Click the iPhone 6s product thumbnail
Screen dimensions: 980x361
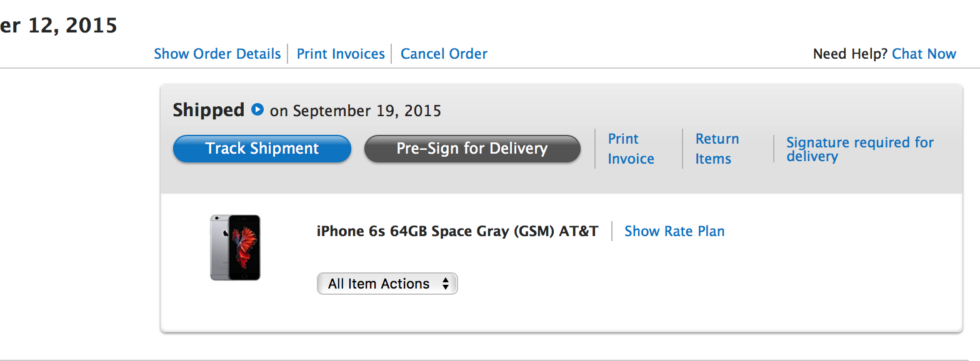pos(235,247)
